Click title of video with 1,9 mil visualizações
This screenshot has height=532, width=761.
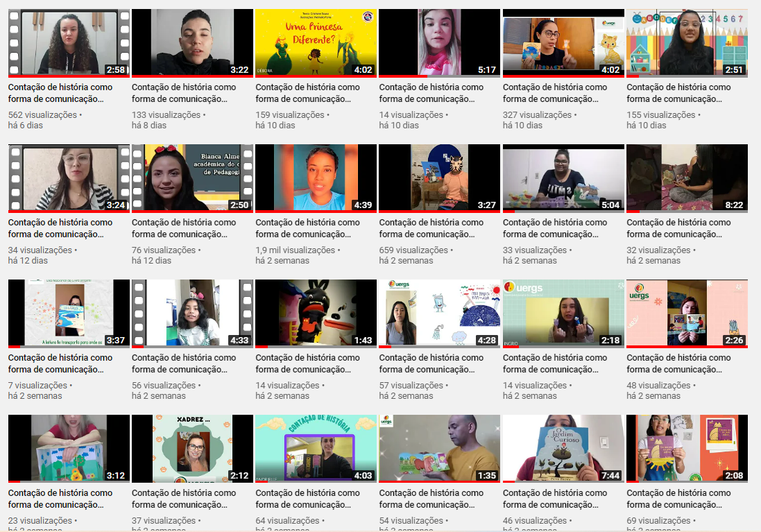pos(307,228)
